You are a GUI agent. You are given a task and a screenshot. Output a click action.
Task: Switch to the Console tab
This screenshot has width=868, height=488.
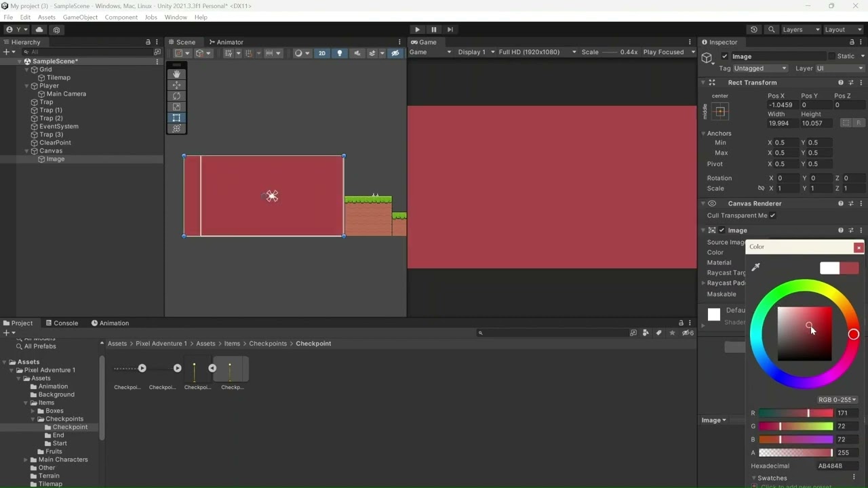(x=61, y=323)
